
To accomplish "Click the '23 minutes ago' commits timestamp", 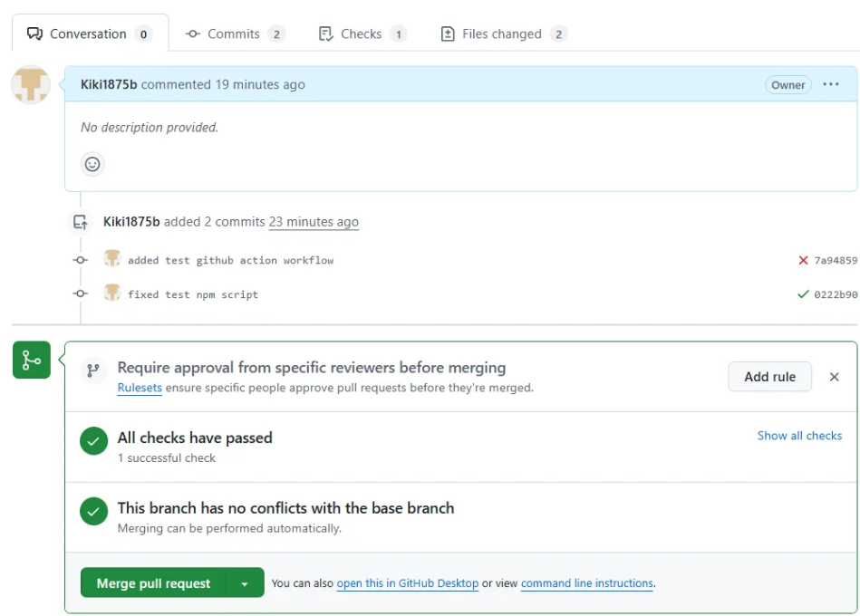I will pyautogui.click(x=314, y=222).
